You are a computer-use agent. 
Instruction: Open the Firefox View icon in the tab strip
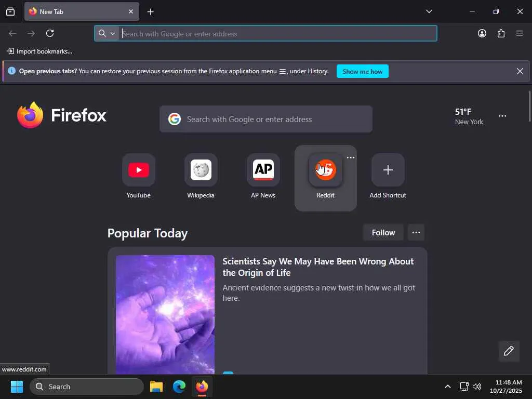pos(10,12)
